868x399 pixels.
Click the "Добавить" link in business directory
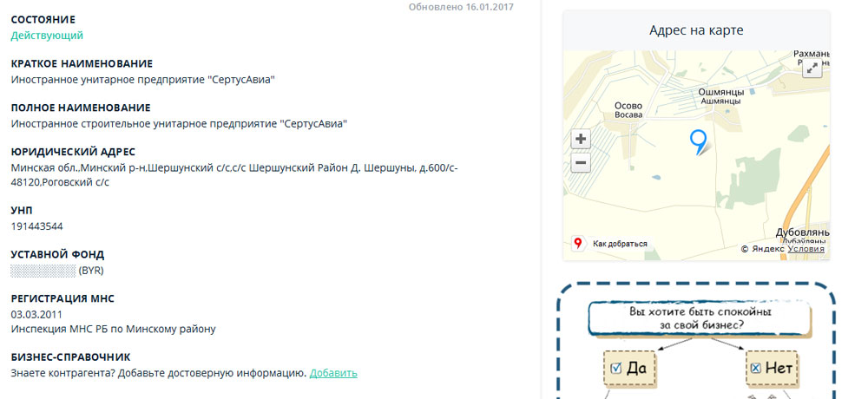click(333, 373)
